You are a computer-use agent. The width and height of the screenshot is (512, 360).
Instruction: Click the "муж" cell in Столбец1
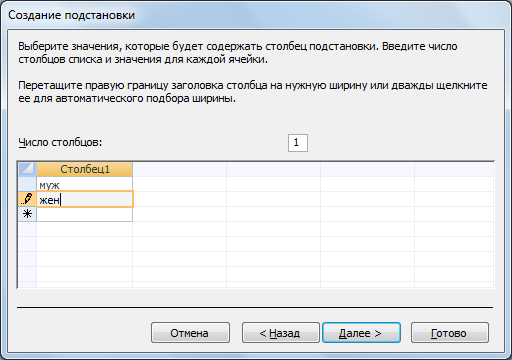click(x=84, y=184)
